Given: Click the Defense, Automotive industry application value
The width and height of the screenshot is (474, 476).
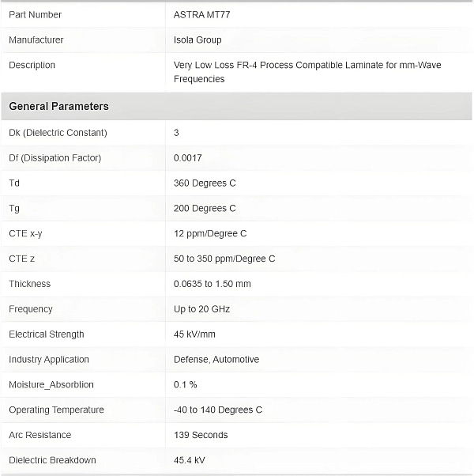Looking at the screenshot, I should [x=216, y=360].
